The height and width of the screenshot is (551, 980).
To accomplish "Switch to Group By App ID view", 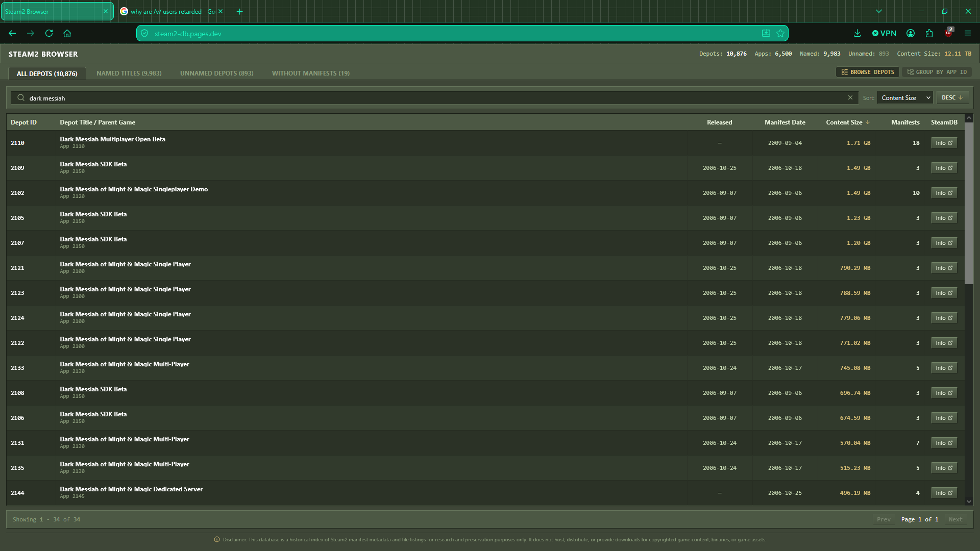I will [937, 72].
